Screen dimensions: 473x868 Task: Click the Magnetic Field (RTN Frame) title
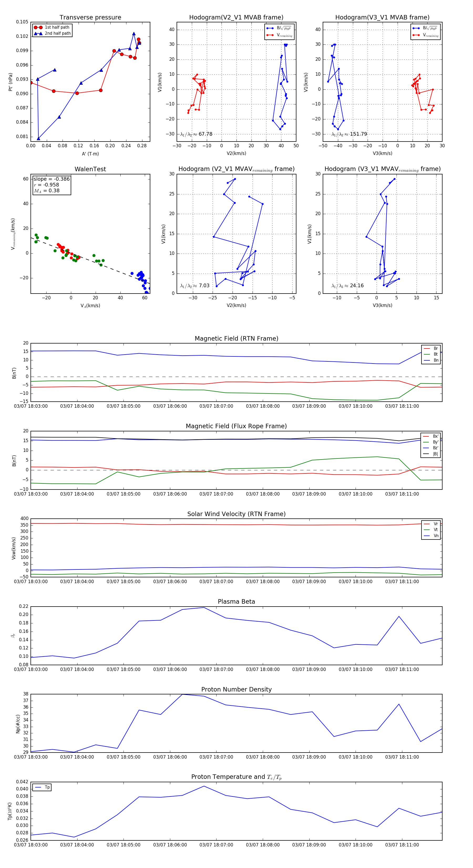pyautogui.click(x=236, y=339)
